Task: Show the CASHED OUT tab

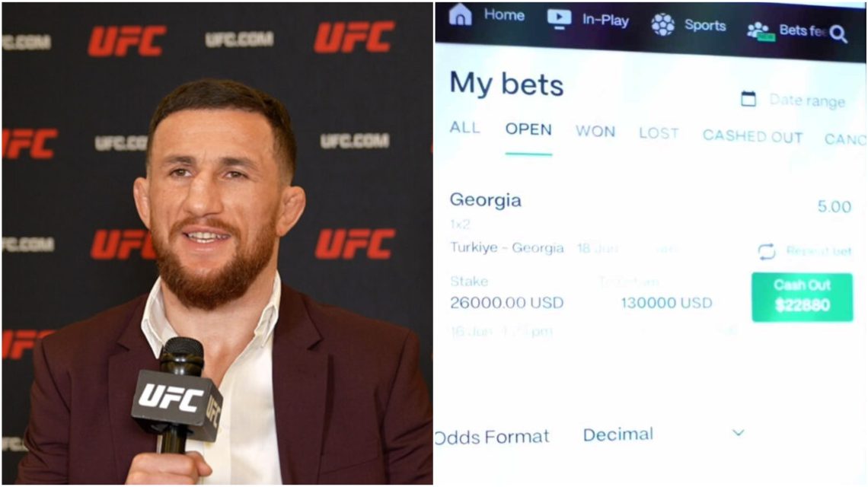Action: tap(752, 136)
